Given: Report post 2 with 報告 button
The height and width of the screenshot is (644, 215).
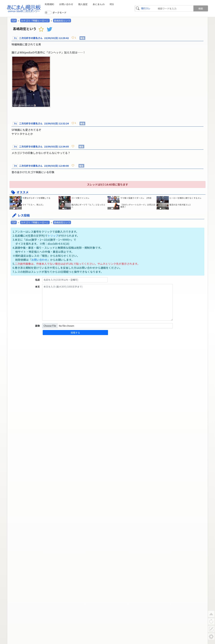Looking at the screenshot, I should pos(82,124).
